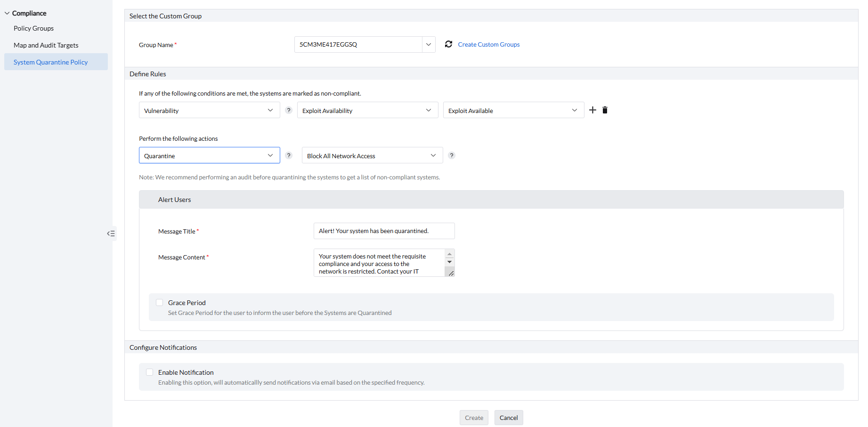Open Policy Groups in sidebar
Viewport: 868px width, 427px height.
click(33, 28)
